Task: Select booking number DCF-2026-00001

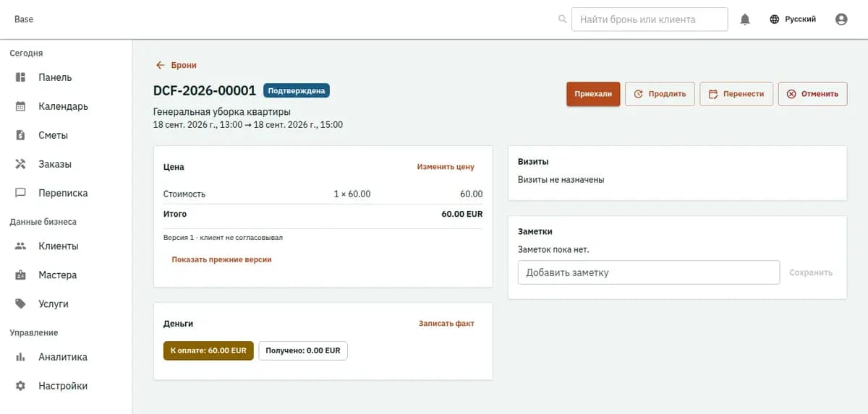Action: coord(205,91)
